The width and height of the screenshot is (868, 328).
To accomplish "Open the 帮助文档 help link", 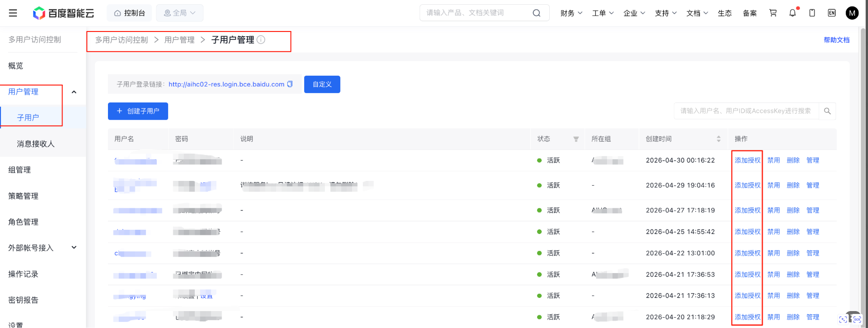I will (837, 40).
